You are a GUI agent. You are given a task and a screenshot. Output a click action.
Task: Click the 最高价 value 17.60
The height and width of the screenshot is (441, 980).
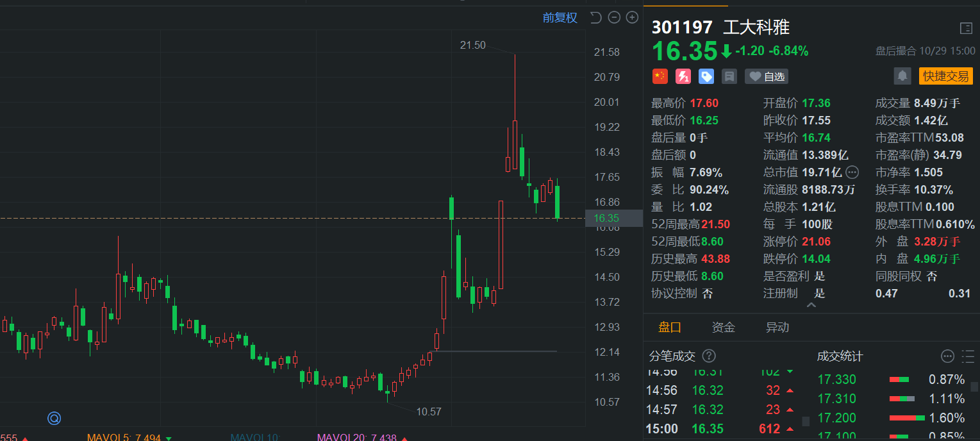[x=704, y=103]
